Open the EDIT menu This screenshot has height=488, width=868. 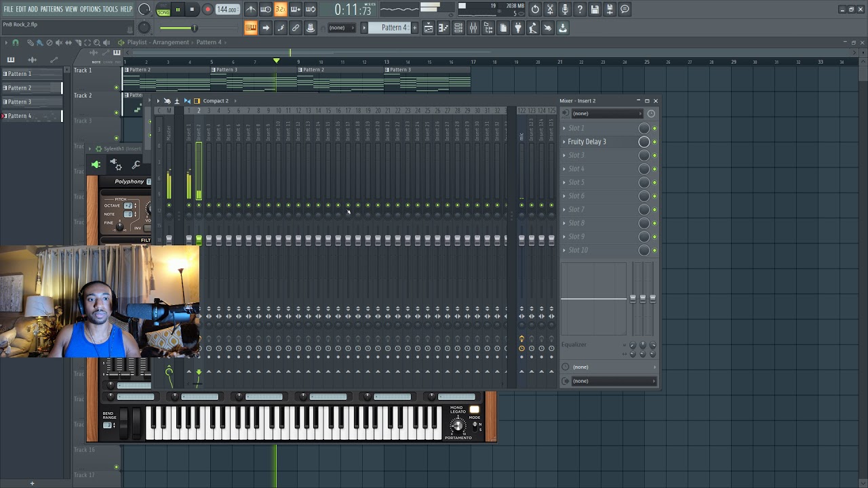21,9
